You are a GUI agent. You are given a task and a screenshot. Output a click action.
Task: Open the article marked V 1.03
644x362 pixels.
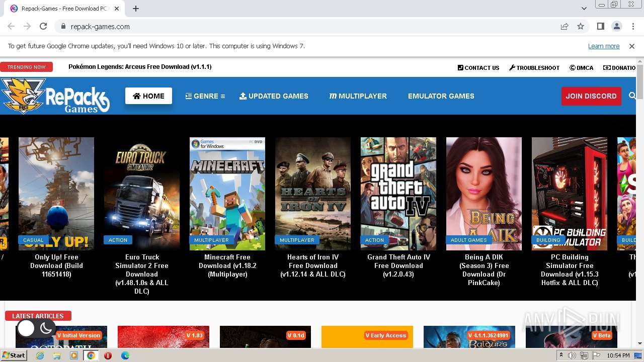164,336
